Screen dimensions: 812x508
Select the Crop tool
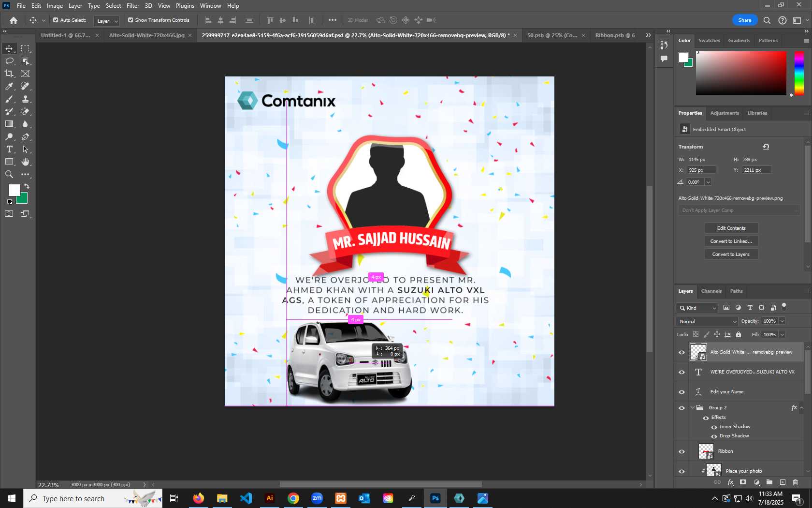coord(9,74)
